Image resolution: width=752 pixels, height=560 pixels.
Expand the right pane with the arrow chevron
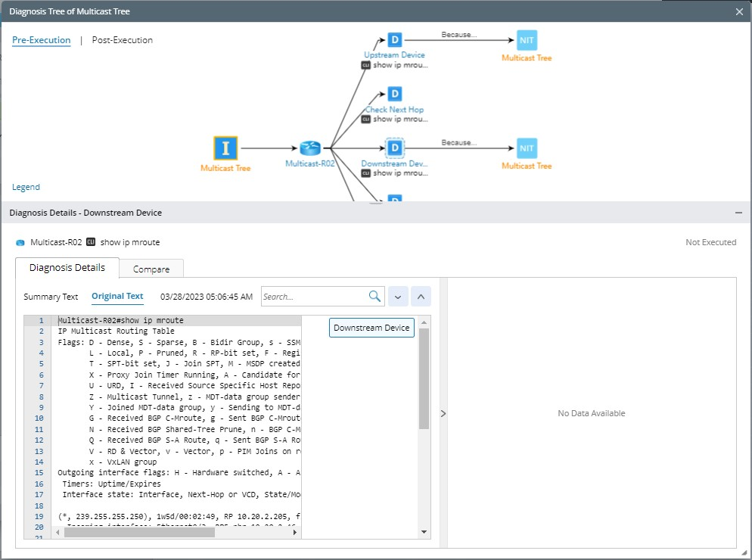click(443, 413)
